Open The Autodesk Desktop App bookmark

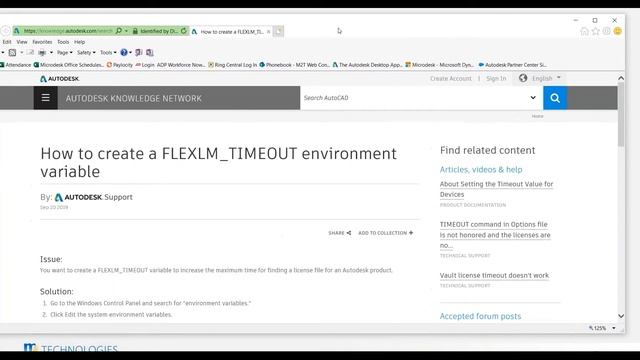[367, 65]
